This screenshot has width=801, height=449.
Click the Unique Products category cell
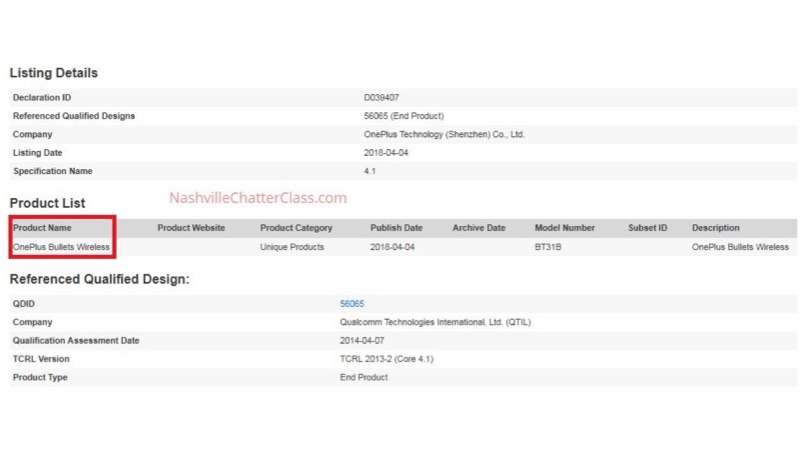click(x=292, y=247)
